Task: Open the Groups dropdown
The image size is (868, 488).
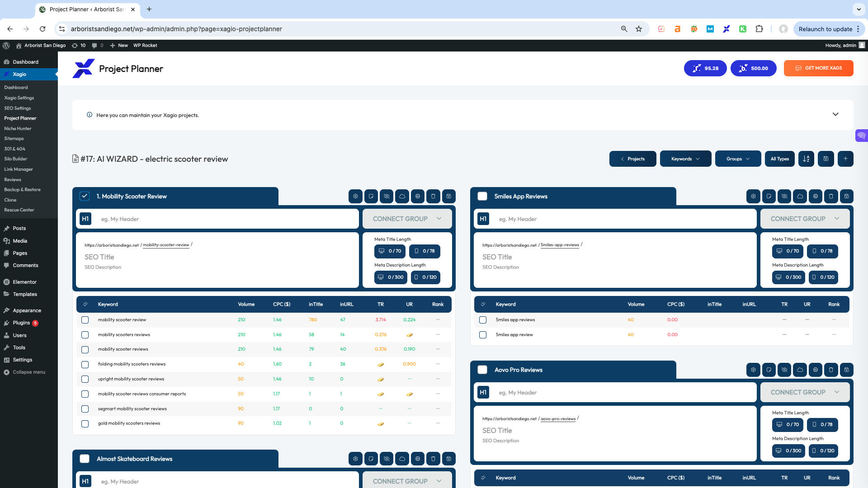Action: (x=738, y=159)
